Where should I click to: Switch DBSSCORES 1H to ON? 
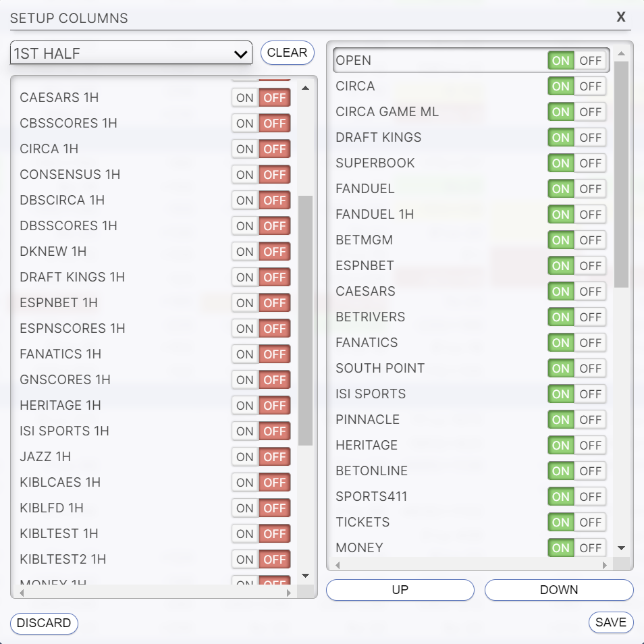click(245, 226)
